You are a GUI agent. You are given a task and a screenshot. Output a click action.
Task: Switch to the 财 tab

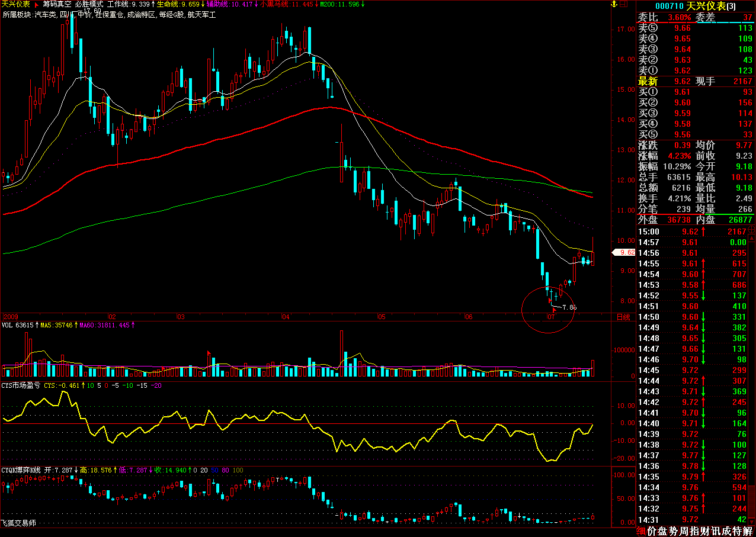tap(705, 531)
